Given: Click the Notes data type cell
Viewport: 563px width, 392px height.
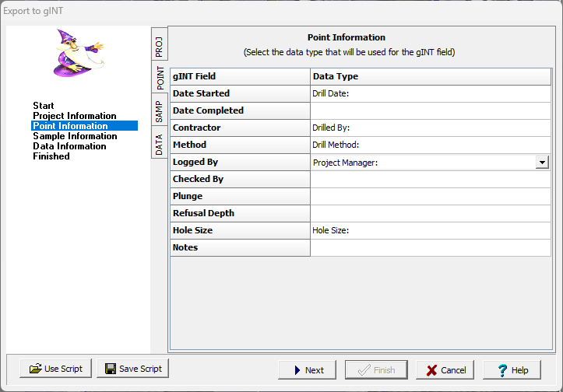Looking at the screenshot, I should click(x=430, y=247).
